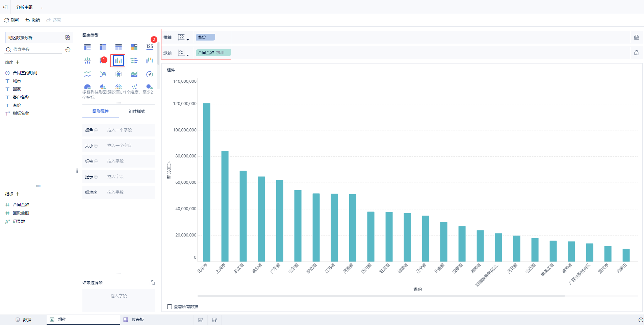Click the 搜索字段 search field
644x325 pixels.
click(37, 49)
